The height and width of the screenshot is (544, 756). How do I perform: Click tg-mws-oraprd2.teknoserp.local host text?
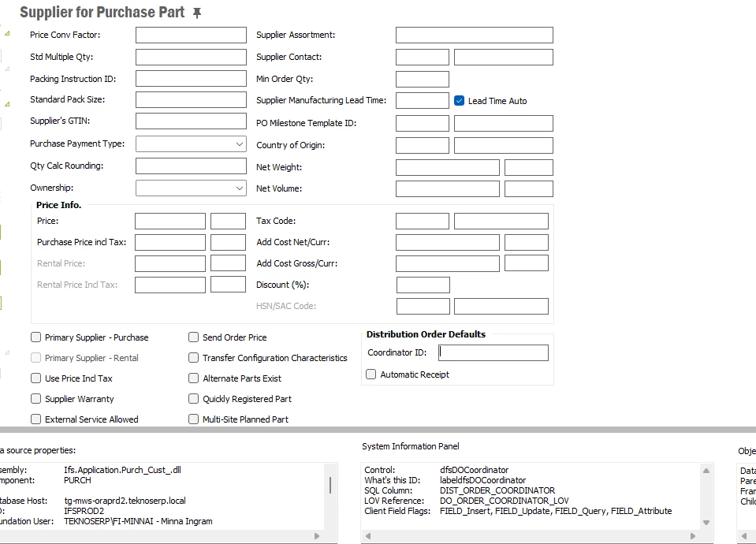125,501
